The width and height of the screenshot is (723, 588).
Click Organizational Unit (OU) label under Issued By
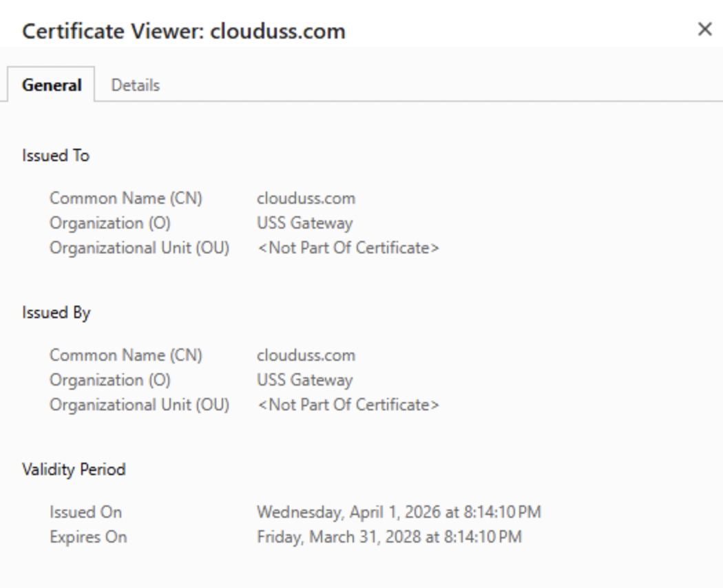(139, 405)
